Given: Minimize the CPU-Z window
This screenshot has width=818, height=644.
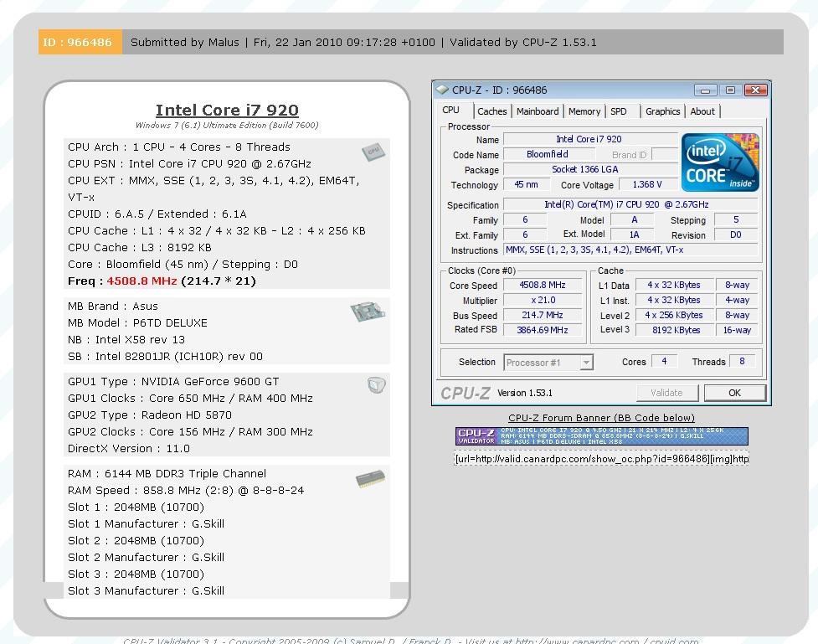Looking at the screenshot, I should click(x=705, y=90).
